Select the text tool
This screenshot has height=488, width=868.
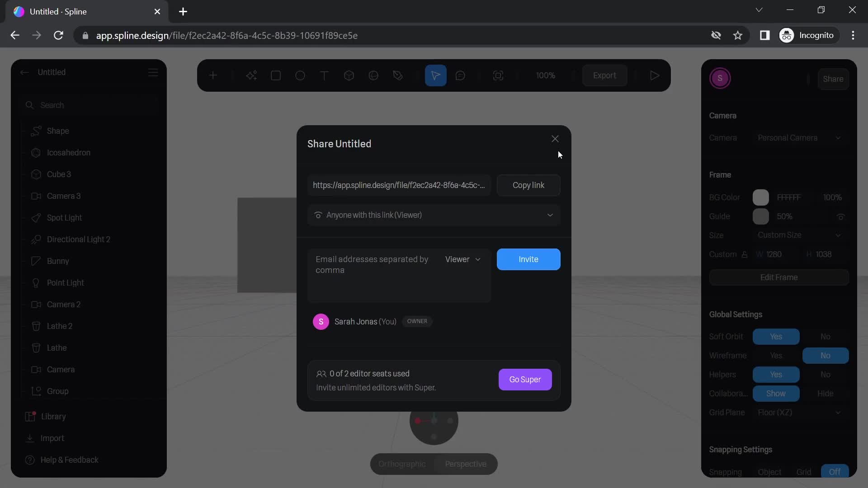324,75
